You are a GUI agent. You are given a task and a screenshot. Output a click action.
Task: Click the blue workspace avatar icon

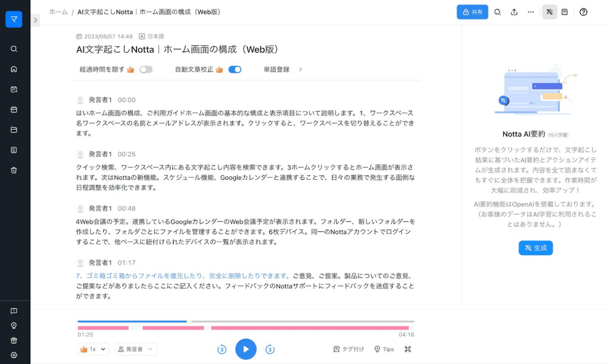14,19
